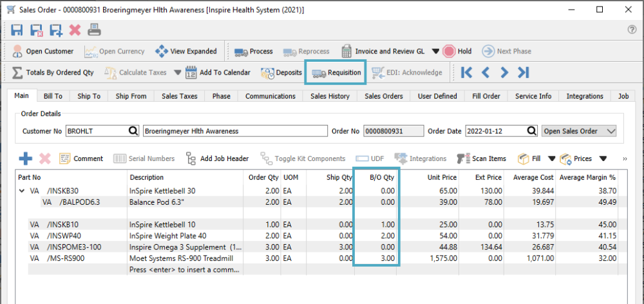Go to previous record arrow

point(486,73)
